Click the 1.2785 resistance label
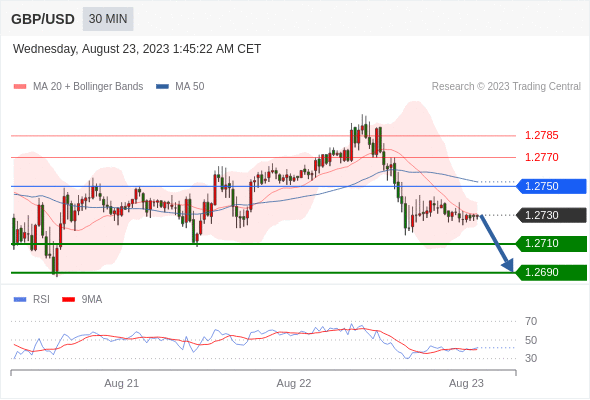This screenshot has width=590, height=400. pos(541,135)
